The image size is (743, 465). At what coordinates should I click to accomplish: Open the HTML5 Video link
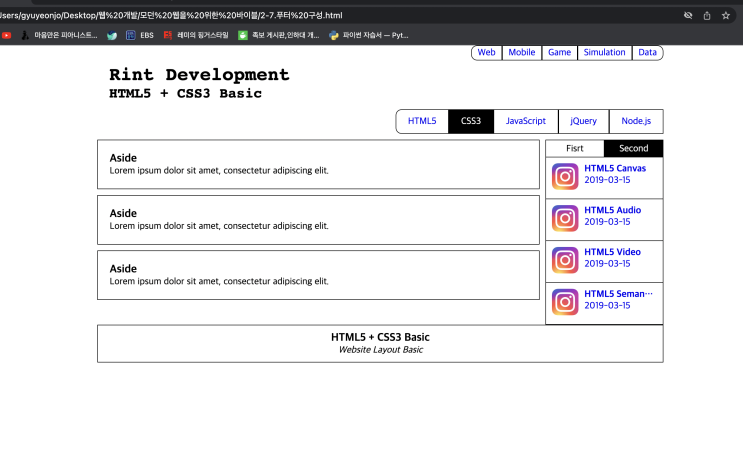[612, 252]
